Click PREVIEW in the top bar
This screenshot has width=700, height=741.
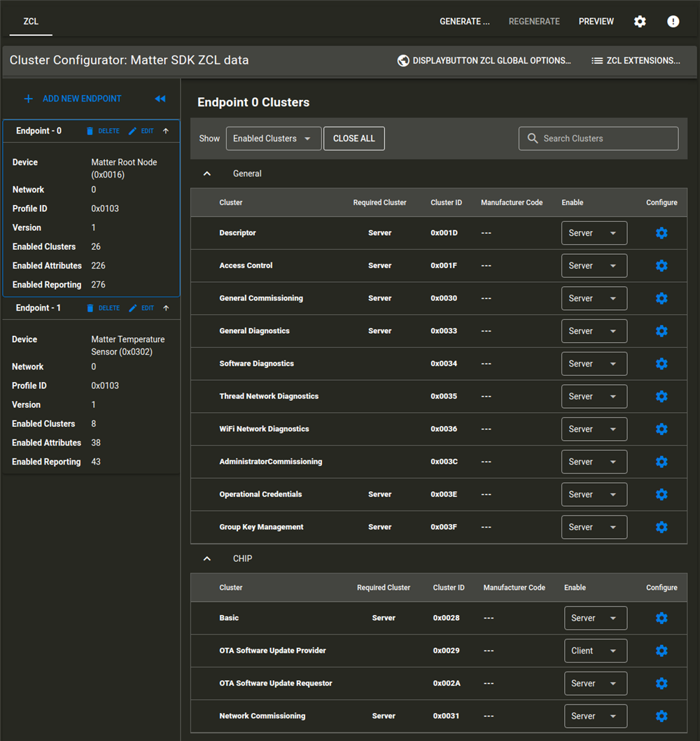pos(596,21)
